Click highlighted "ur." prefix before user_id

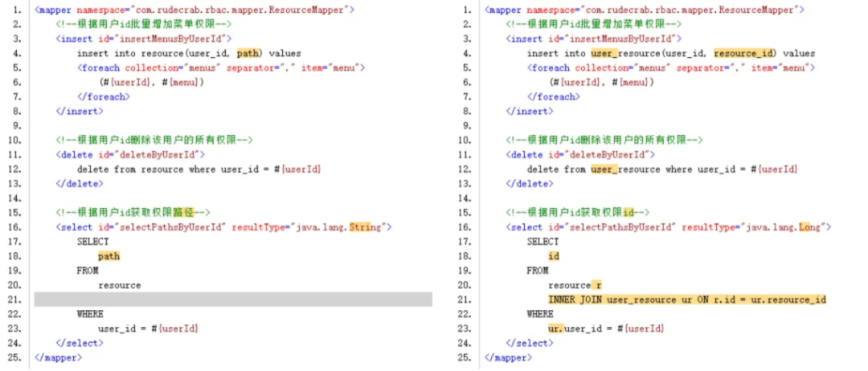coord(555,328)
